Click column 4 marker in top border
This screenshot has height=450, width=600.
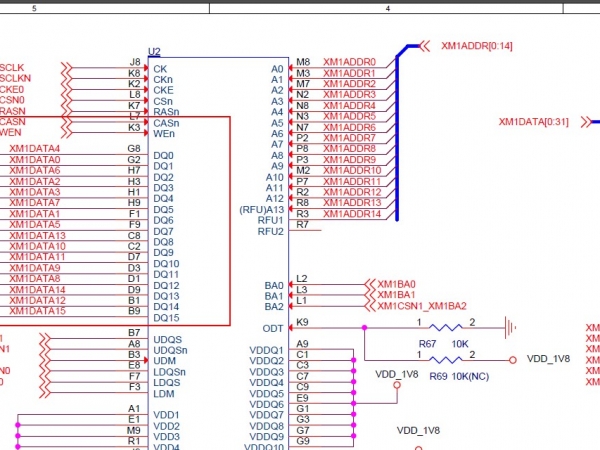pyautogui.click(x=387, y=8)
